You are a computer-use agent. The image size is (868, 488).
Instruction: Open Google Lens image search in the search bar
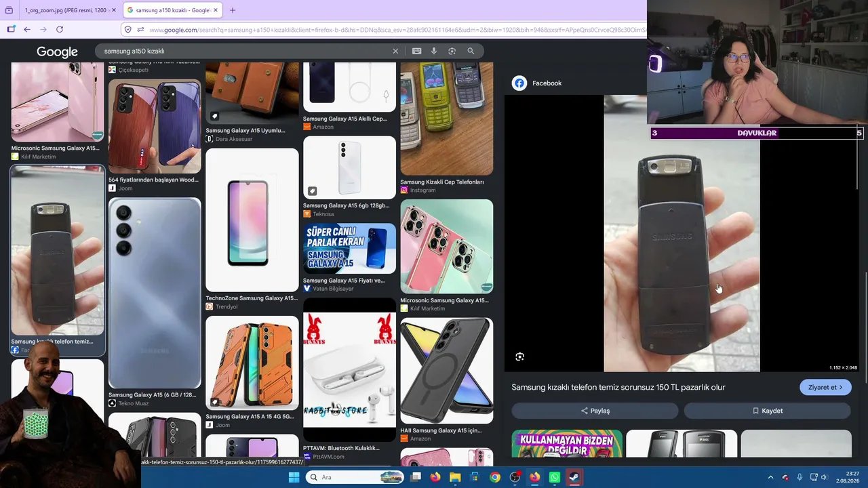coord(452,51)
